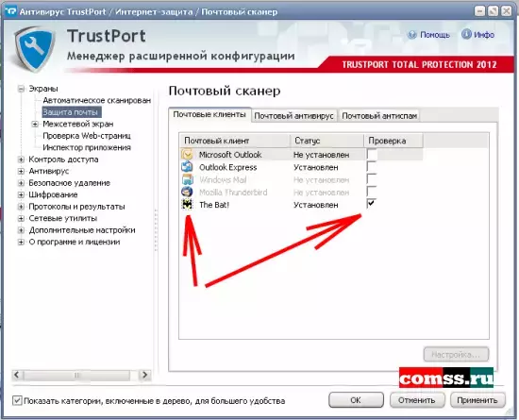The height and width of the screenshot is (420, 519).
Task: Click the Настройка... button
Action: pos(456,355)
